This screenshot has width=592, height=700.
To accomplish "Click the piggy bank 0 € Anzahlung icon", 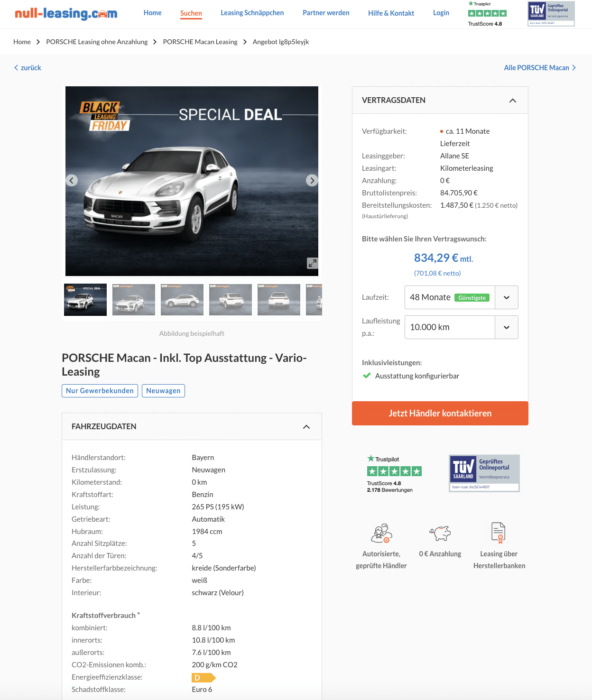I will pos(440,533).
